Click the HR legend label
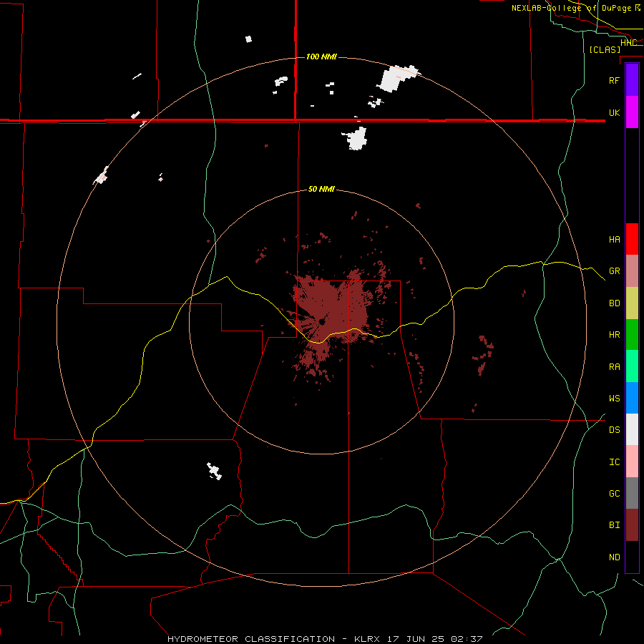The image size is (644, 644). [614, 335]
